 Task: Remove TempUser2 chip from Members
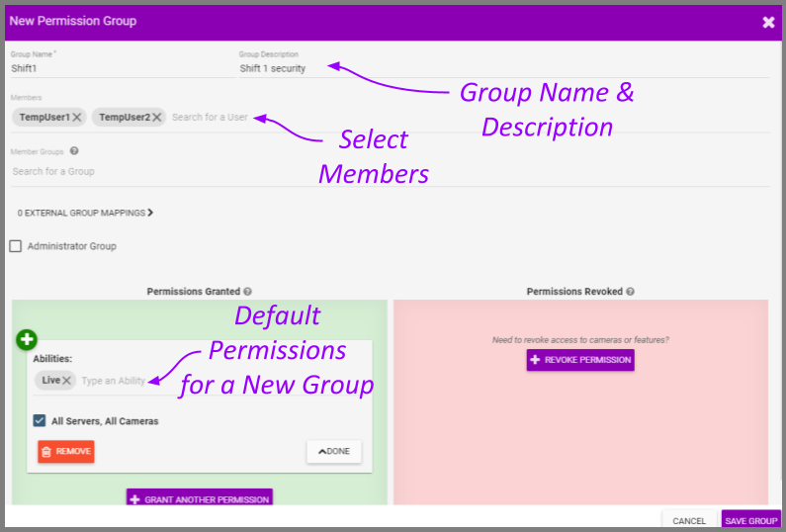pos(157,118)
